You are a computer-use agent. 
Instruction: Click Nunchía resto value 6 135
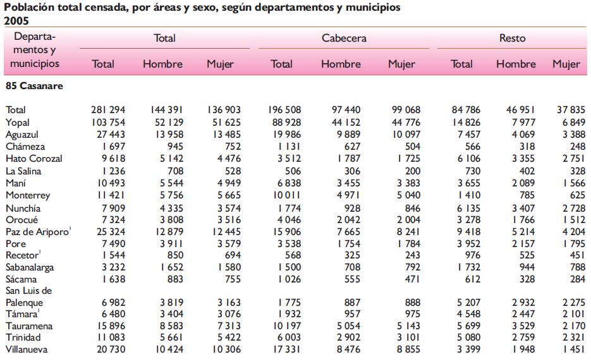pos(469,209)
